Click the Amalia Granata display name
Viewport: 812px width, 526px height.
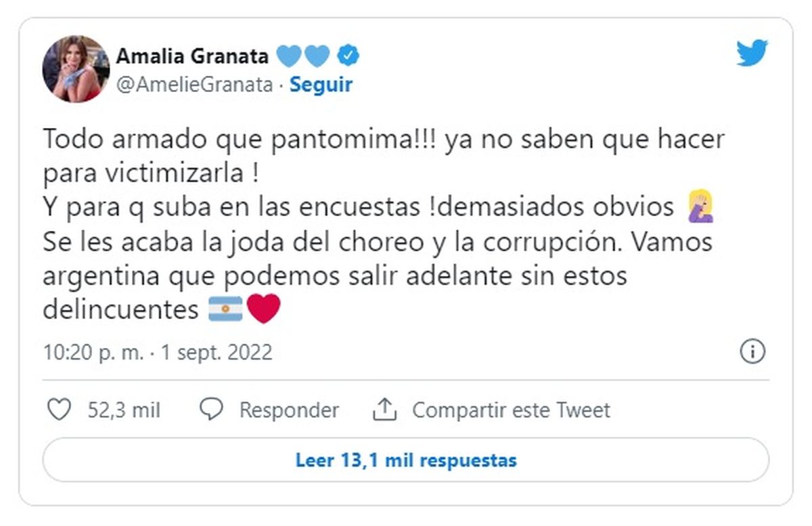pyautogui.click(x=192, y=56)
